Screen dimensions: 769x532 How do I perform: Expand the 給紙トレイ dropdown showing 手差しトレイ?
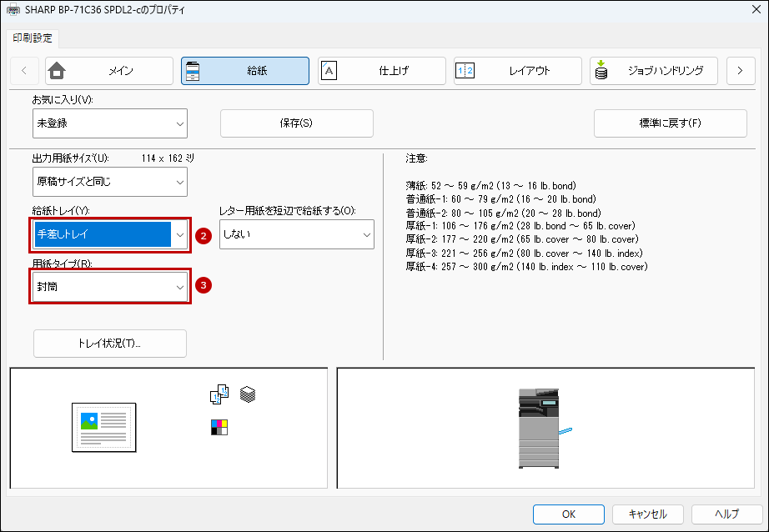tap(110, 235)
